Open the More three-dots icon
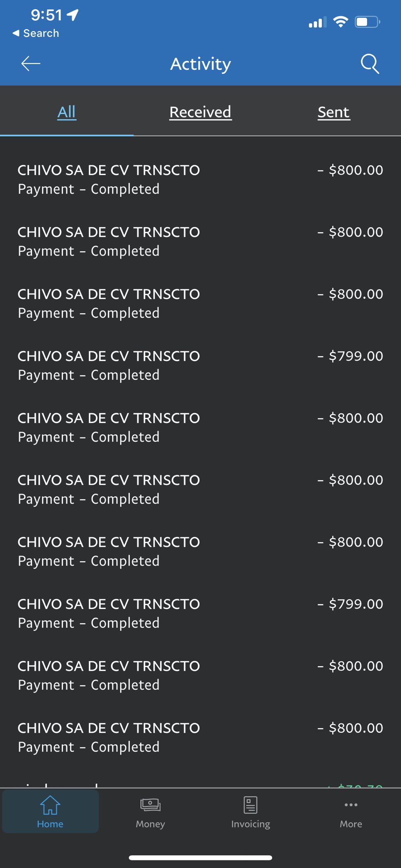The image size is (401, 868). [351, 805]
